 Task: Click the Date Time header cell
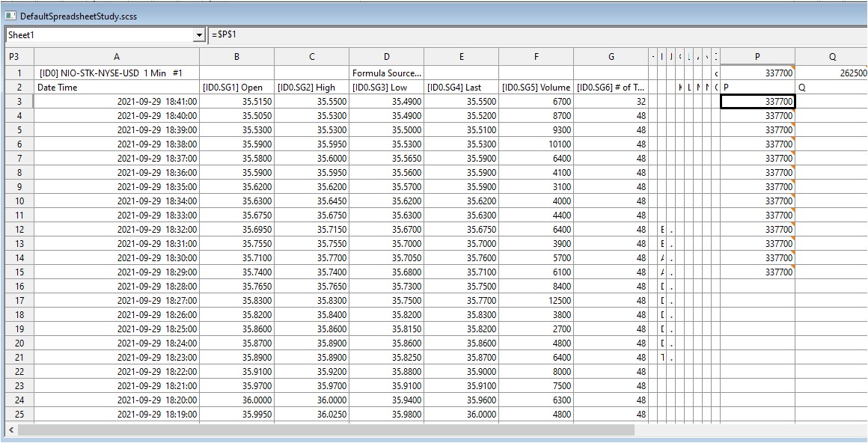(x=117, y=88)
